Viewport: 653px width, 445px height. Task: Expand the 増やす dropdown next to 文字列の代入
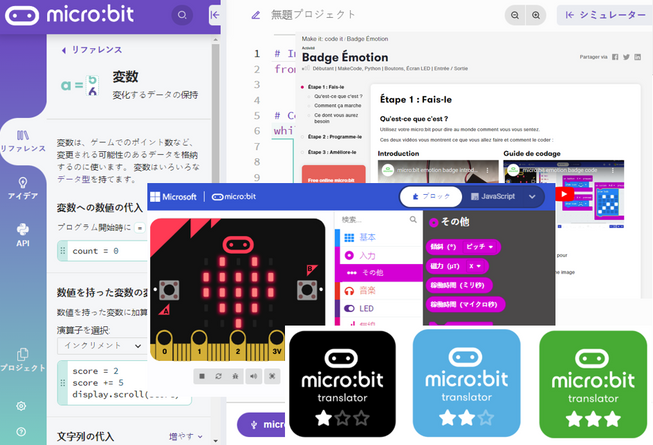[x=186, y=436]
